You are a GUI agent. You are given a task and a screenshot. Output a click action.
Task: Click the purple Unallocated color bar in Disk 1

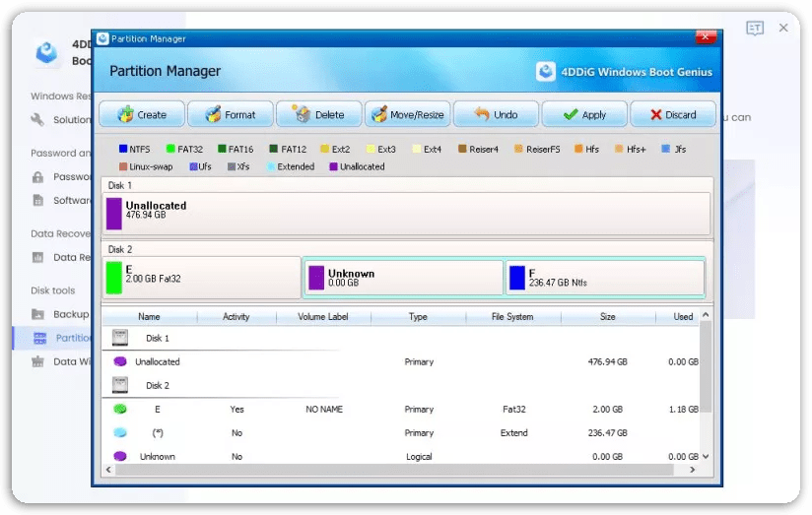[x=114, y=214]
